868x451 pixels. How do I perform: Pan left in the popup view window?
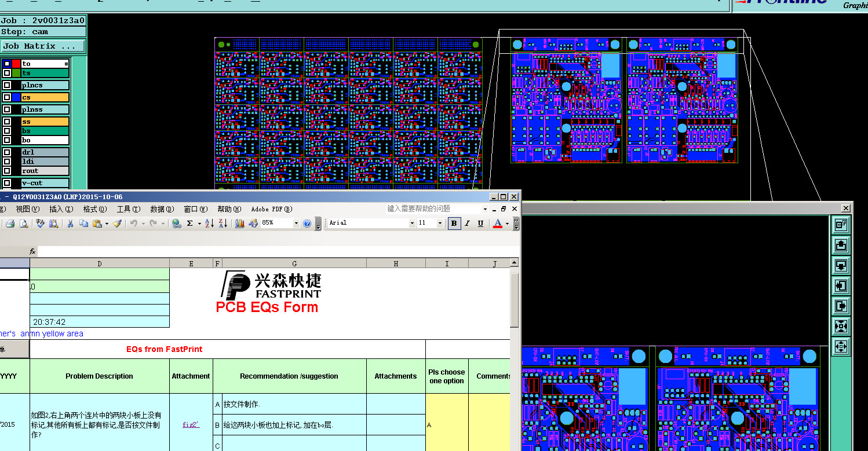tap(841, 285)
